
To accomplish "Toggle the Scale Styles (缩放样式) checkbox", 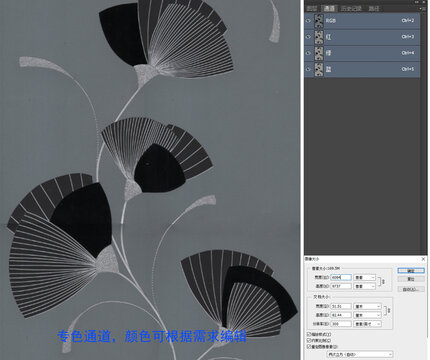I will (309, 334).
